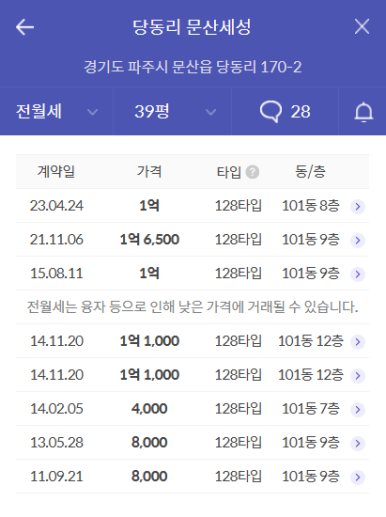The height and width of the screenshot is (517, 386).
Task: Click 1억 price in 15.08.11 row
Action: click(x=149, y=273)
